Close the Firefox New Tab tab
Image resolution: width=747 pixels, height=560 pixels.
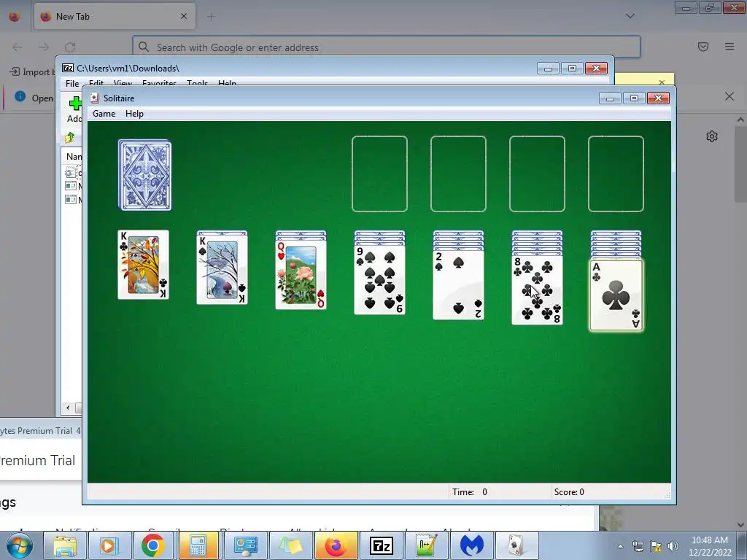pyautogui.click(x=184, y=16)
